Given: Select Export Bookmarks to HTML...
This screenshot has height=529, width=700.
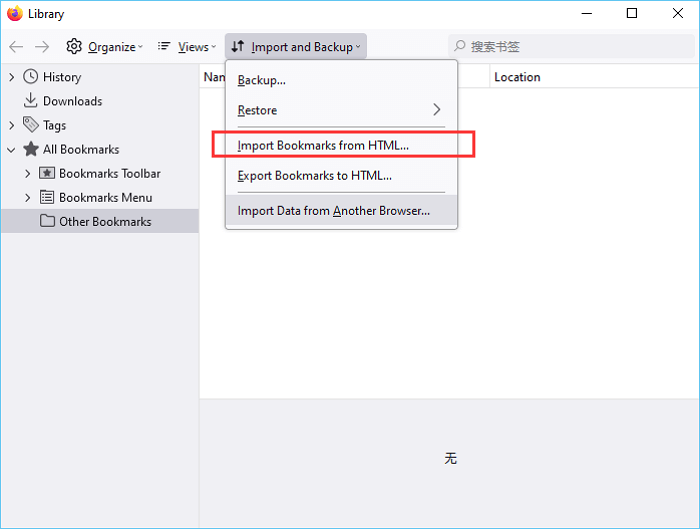Looking at the screenshot, I should coord(341,175).
